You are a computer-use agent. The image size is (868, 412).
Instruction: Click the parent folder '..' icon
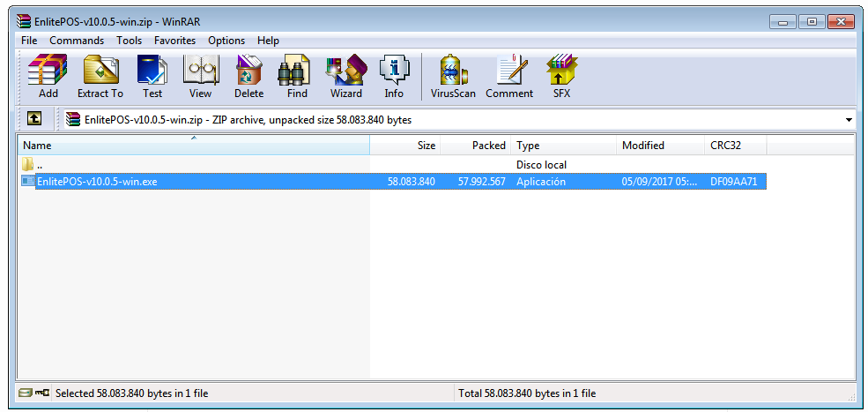click(27, 165)
